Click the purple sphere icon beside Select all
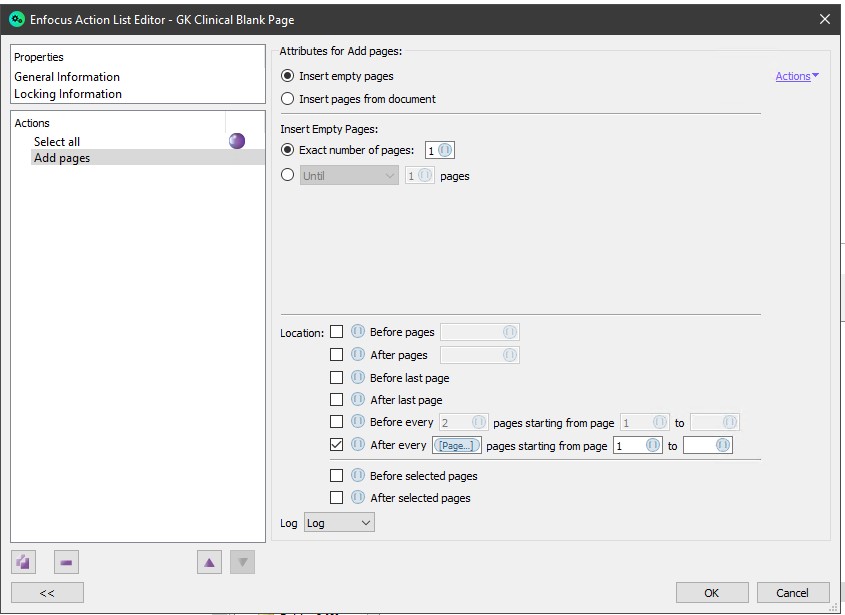This screenshot has height=615, width=845. 237,141
